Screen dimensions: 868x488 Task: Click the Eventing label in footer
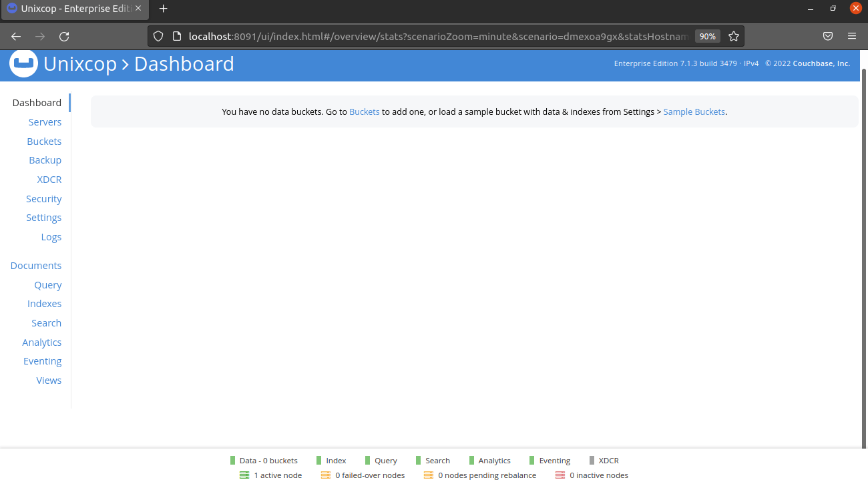555,461
